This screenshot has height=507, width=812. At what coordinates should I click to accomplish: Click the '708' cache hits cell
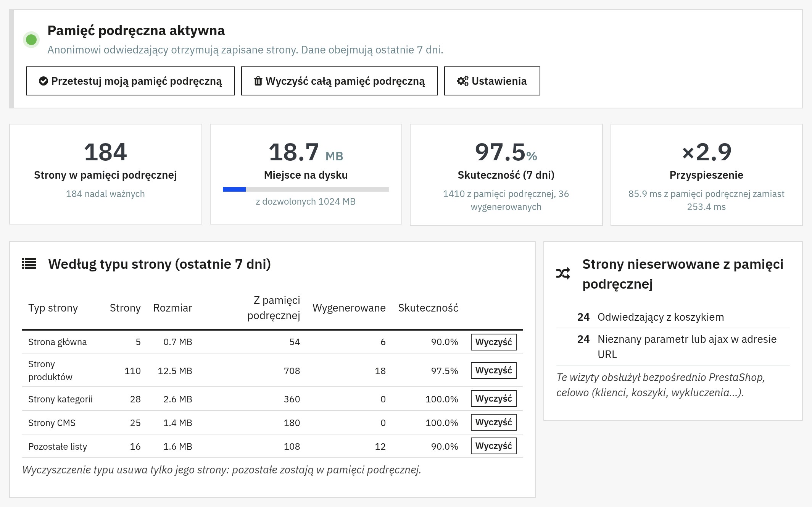(292, 371)
